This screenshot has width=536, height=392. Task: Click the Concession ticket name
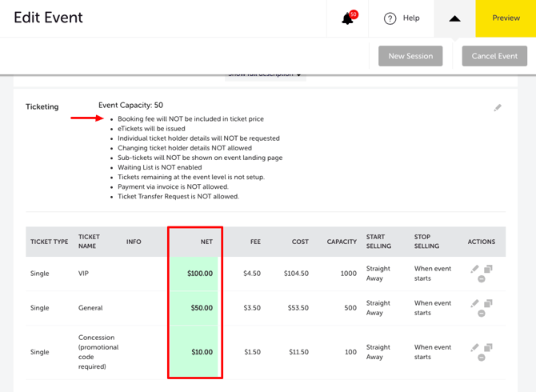(x=98, y=352)
